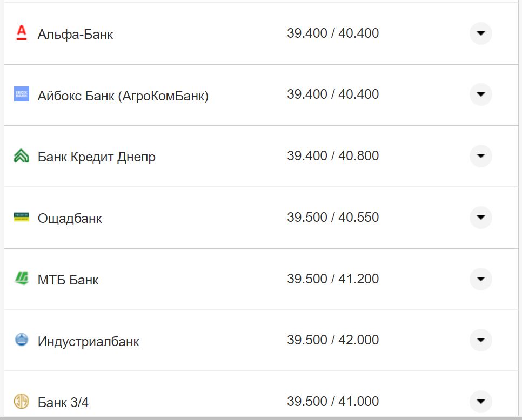Click the Банк Кредит Днепр green arrow logo
The height and width of the screenshot is (420, 522).
(20, 156)
